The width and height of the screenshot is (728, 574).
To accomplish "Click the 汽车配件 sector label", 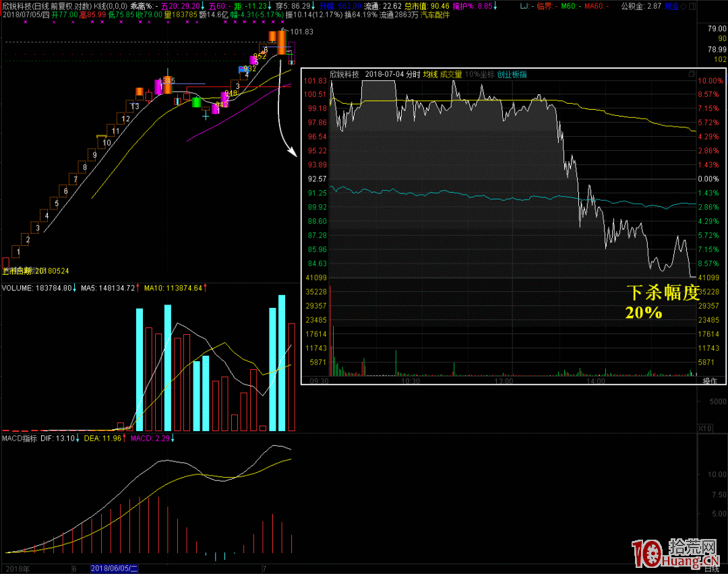I will click(435, 15).
